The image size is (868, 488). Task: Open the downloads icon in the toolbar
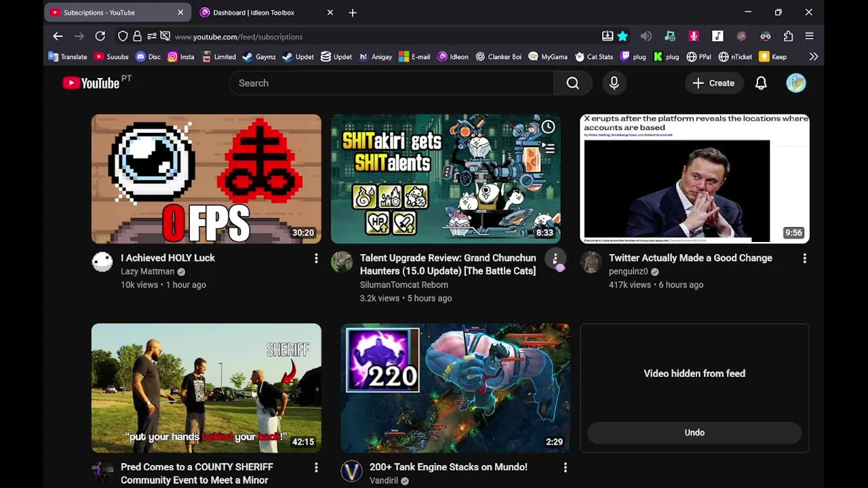[608, 37]
